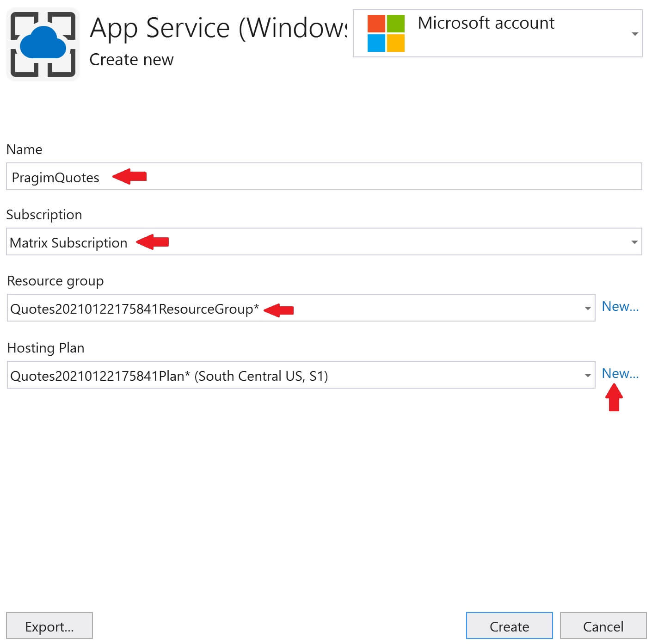Click the App Service cloud icon
Viewport: 652px width, 644px height.
tap(43, 44)
